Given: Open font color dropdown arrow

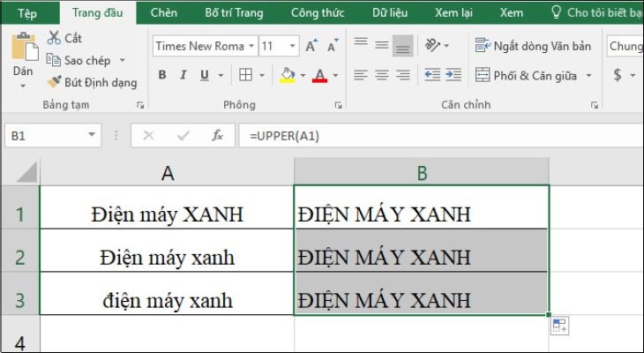Looking at the screenshot, I should 335,75.
